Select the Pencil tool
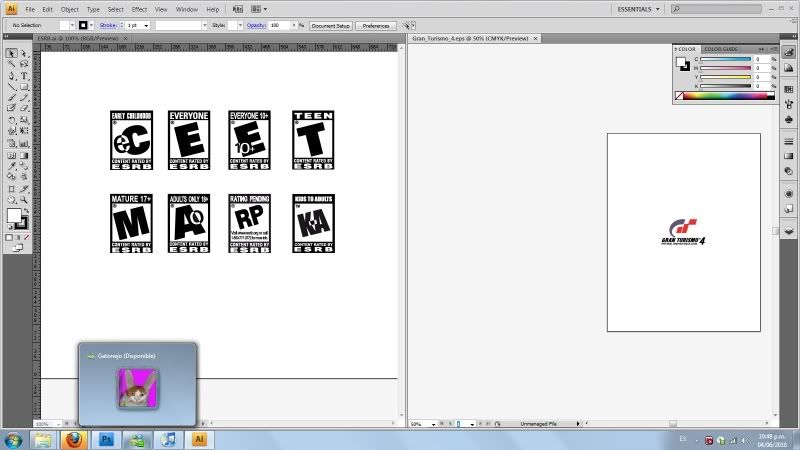The height and width of the screenshot is (450, 800). click(23, 97)
